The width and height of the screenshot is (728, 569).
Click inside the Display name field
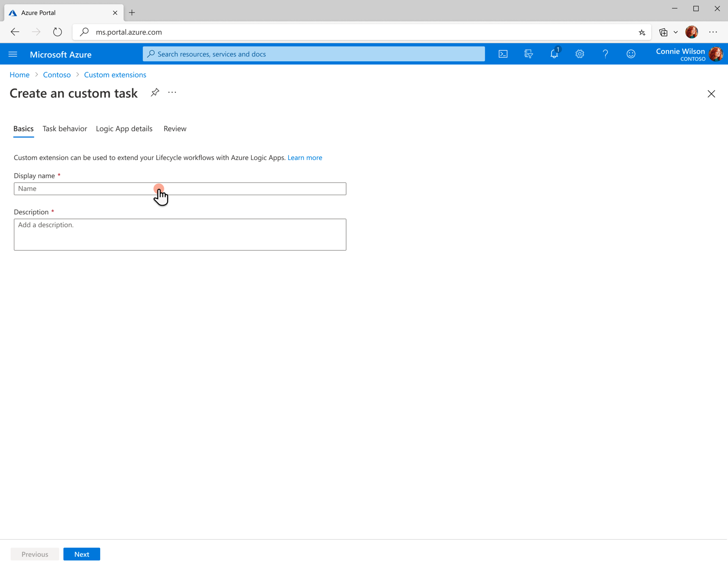(180, 189)
